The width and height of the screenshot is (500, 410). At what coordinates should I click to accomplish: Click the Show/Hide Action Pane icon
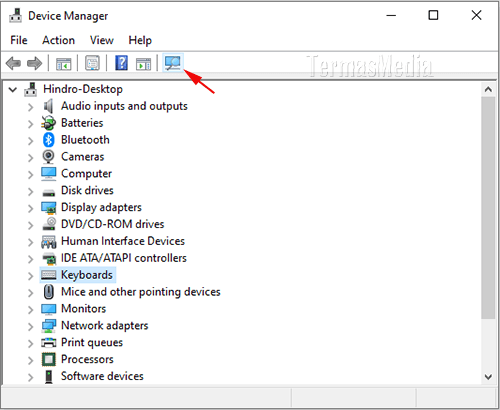point(143,64)
